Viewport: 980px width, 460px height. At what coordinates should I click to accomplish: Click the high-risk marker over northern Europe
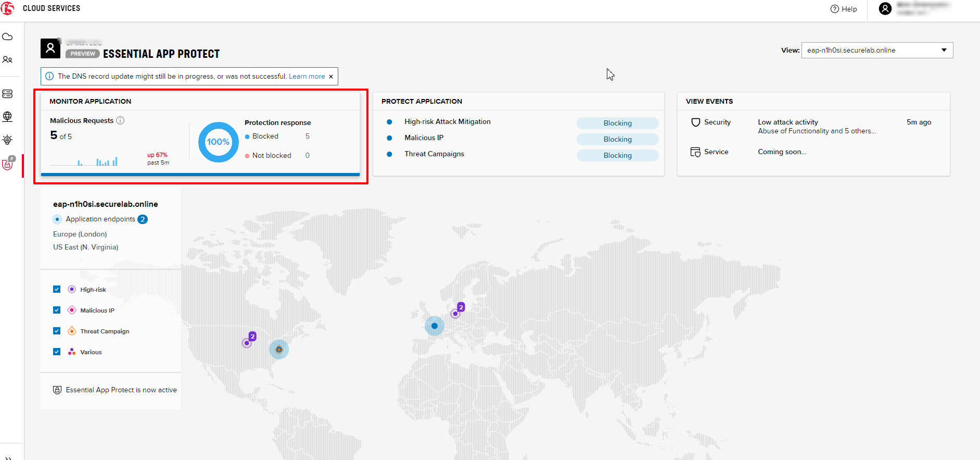click(x=455, y=314)
